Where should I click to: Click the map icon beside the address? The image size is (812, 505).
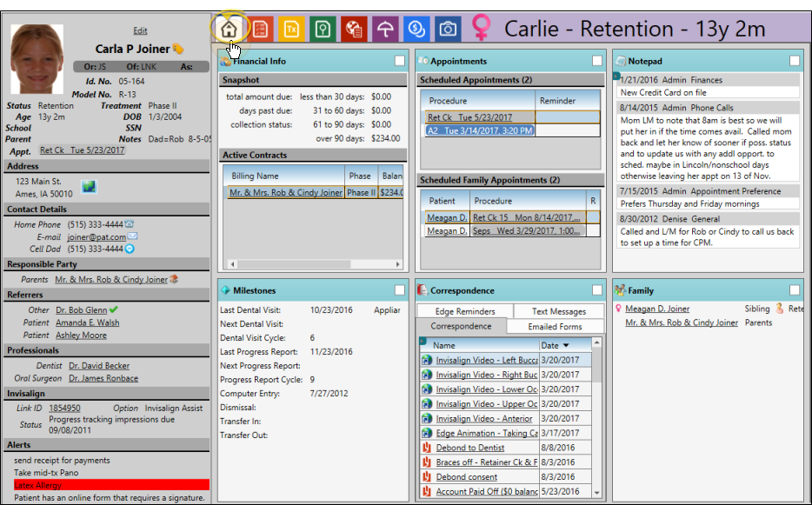coord(89,187)
